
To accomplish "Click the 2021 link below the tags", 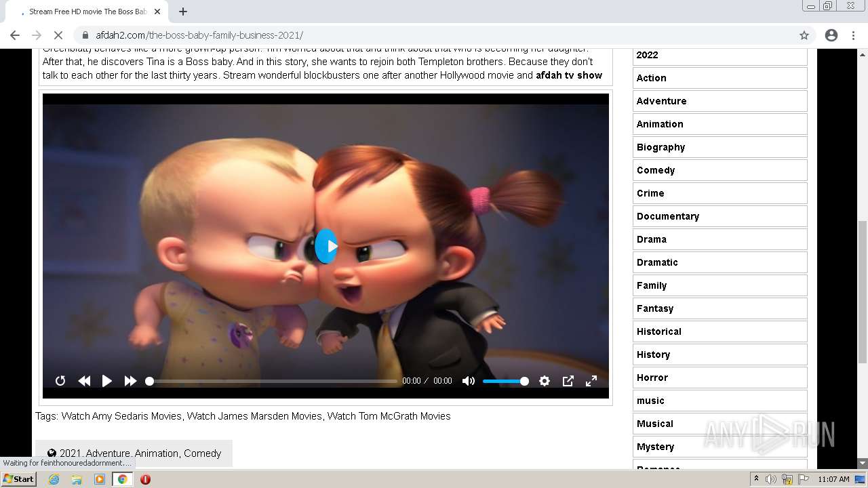I will click(70, 453).
